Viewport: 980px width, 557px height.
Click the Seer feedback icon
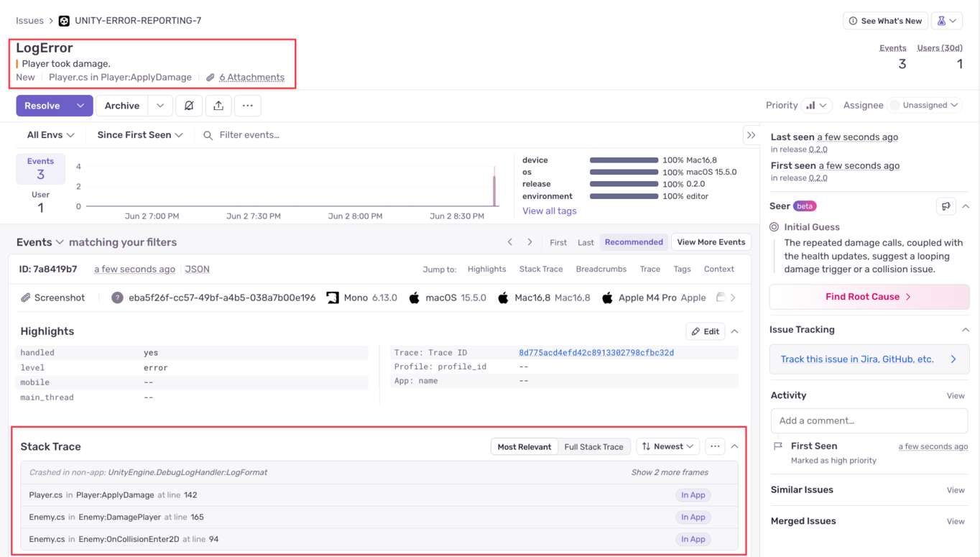click(946, 206)
